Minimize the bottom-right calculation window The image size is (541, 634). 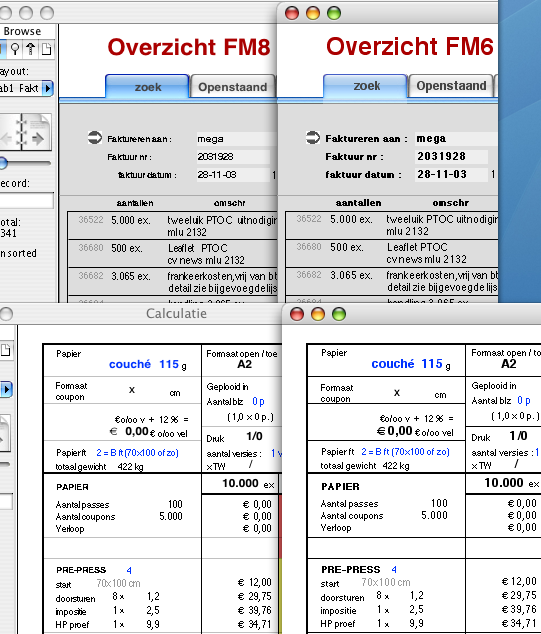pyautogui.click(x=318, y=314)
